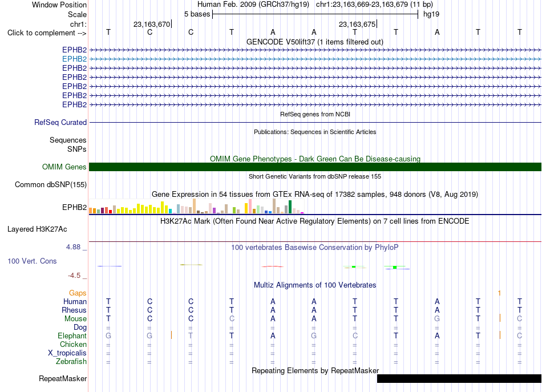The image size is (542, 392).
Task: Click the GTEx tissue expression bar chart
Action: (x=196, y=206)
